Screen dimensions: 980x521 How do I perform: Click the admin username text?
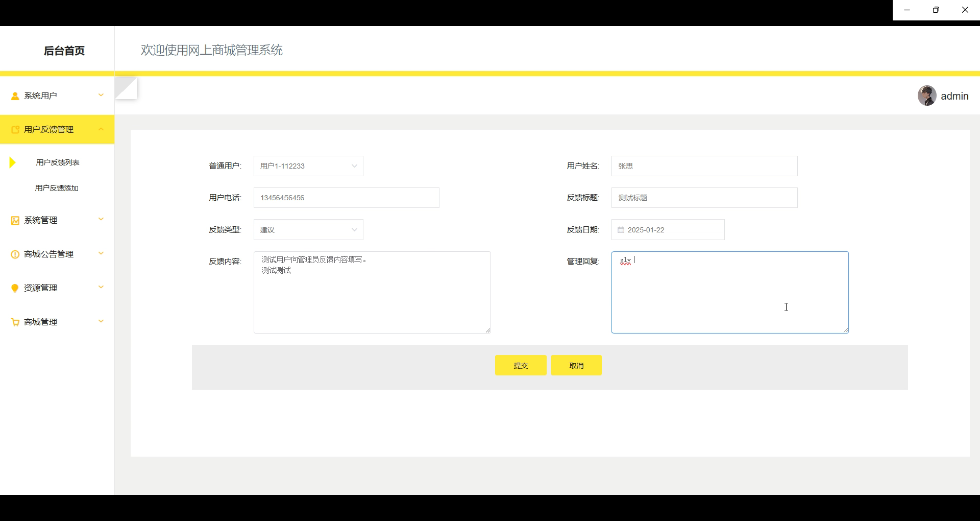pyautogui.click(x=954, y=96)
